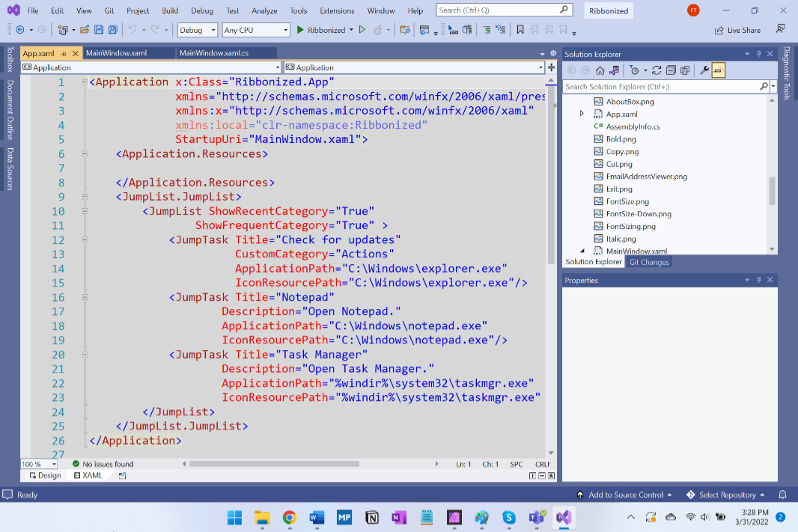Open the Extensions menu
The height and width of the screenshot is (532, 798).
337,10
